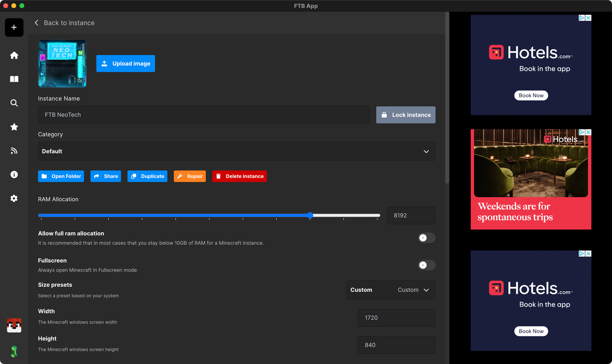Click AdChoices icon on middle ad
The image size is (612, 364).
pyautogui.click(x=582, y=132)
